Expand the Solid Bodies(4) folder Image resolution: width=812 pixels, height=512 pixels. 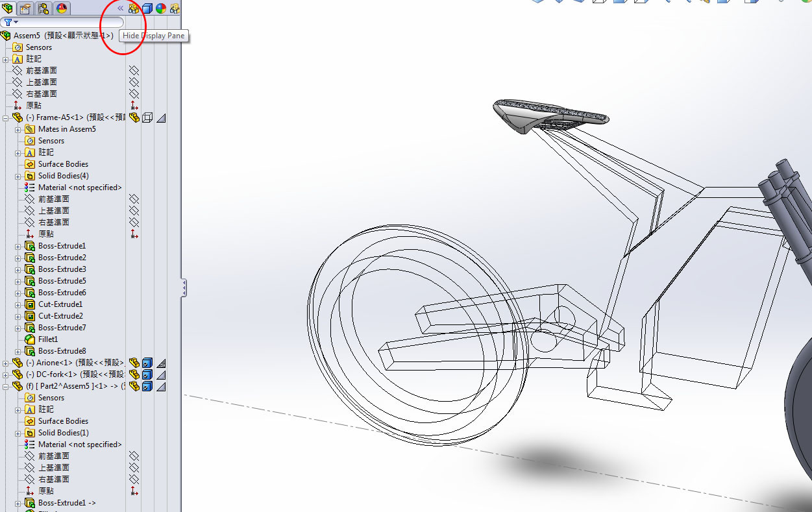click(18, 176)
